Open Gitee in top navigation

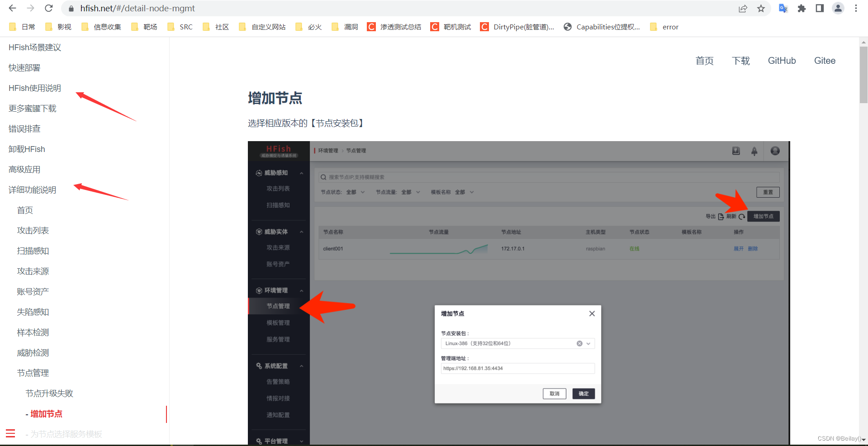click(825, 61)
